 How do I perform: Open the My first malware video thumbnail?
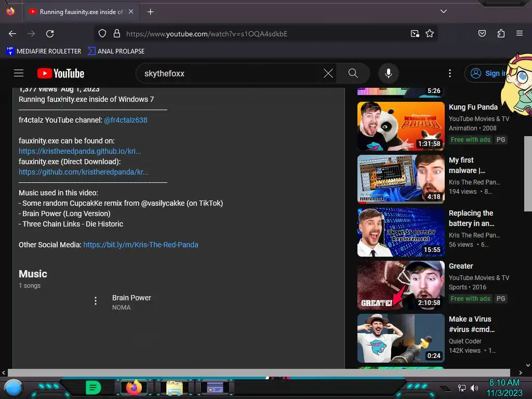[401, 179]
